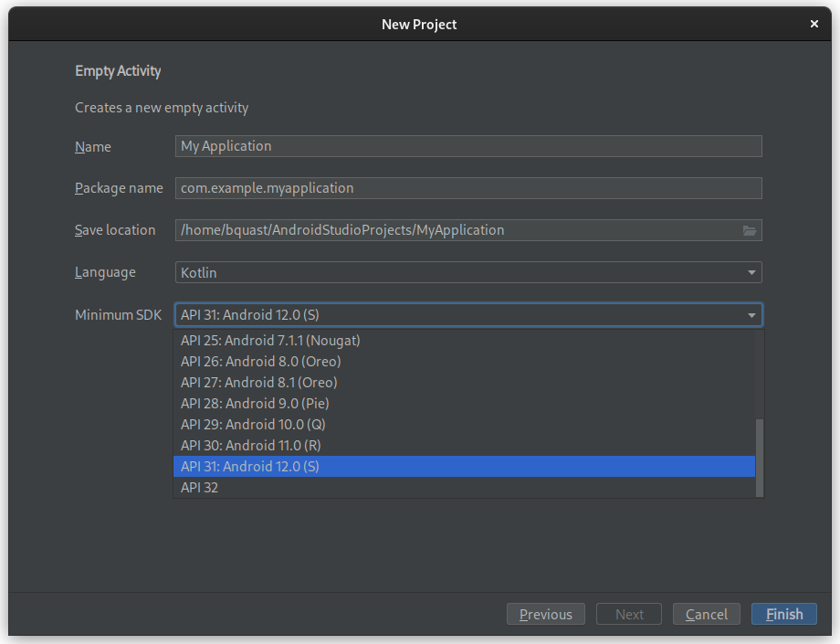The image size is (840, 644).
Task: Choose API 32 from the list
Action: [x=200, y=488]
